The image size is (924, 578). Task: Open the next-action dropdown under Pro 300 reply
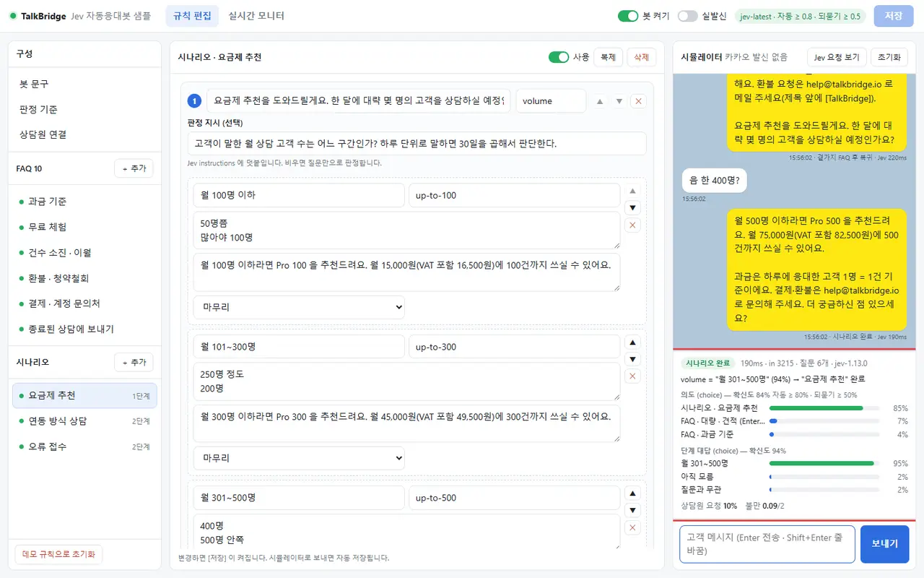(x=299, y=458)
